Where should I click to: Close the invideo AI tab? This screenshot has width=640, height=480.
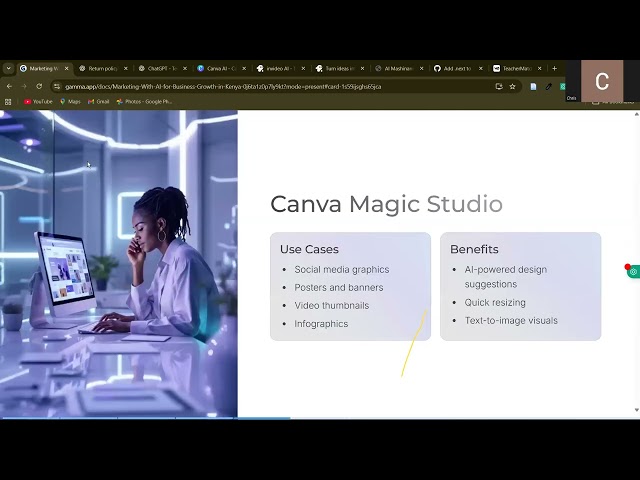pyautogui.click(x=303, y=69)
